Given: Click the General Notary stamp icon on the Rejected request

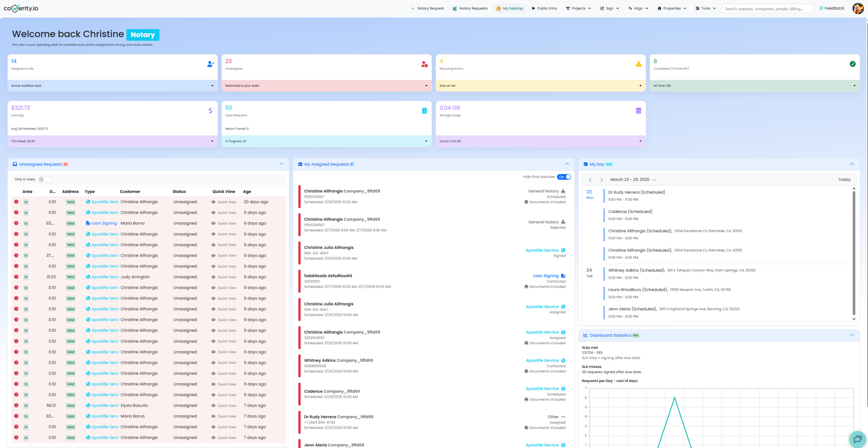Looking at the screenshot, I should tap(563, 222).
